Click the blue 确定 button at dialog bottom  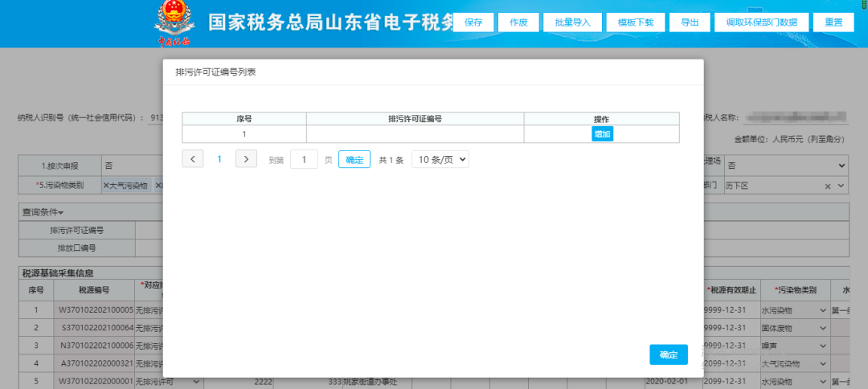tap(669, 354)
